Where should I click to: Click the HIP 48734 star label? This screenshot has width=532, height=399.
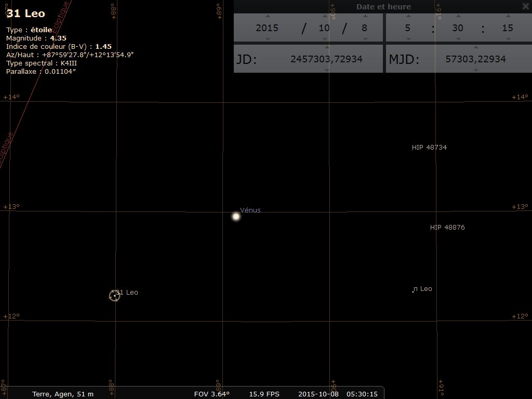tap(429, 148)
